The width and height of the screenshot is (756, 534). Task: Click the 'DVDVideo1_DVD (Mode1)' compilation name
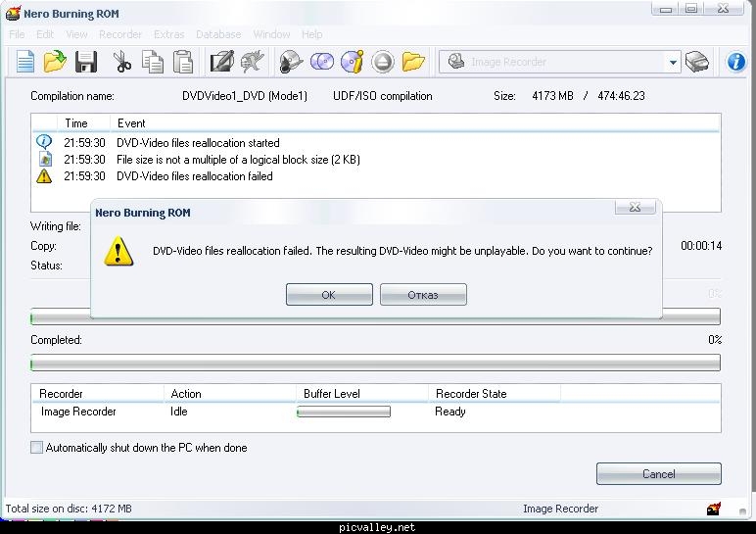pos(245,96)
